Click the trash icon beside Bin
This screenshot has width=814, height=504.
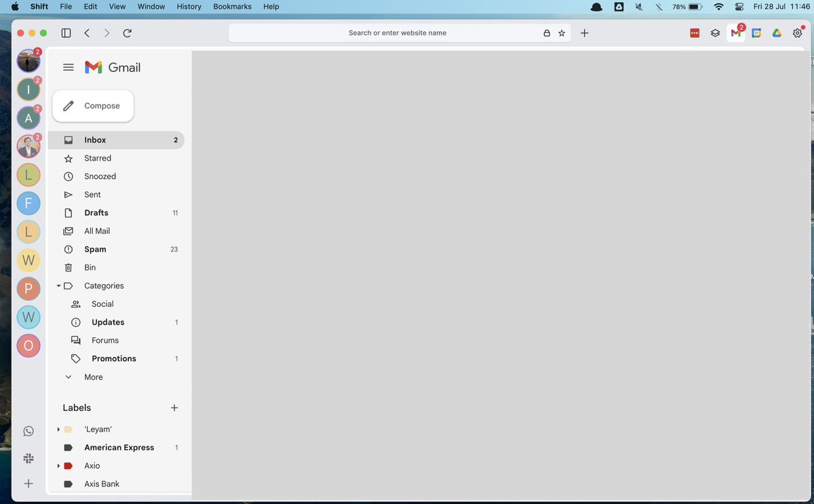[68, 268]
